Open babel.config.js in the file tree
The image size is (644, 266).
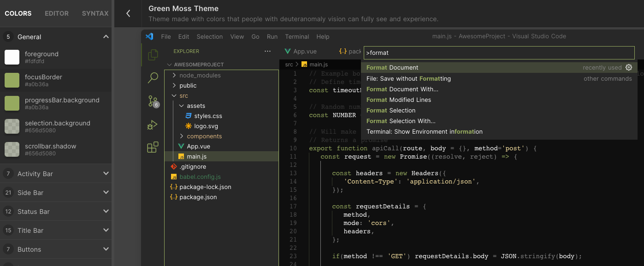(x=200, y=177)
